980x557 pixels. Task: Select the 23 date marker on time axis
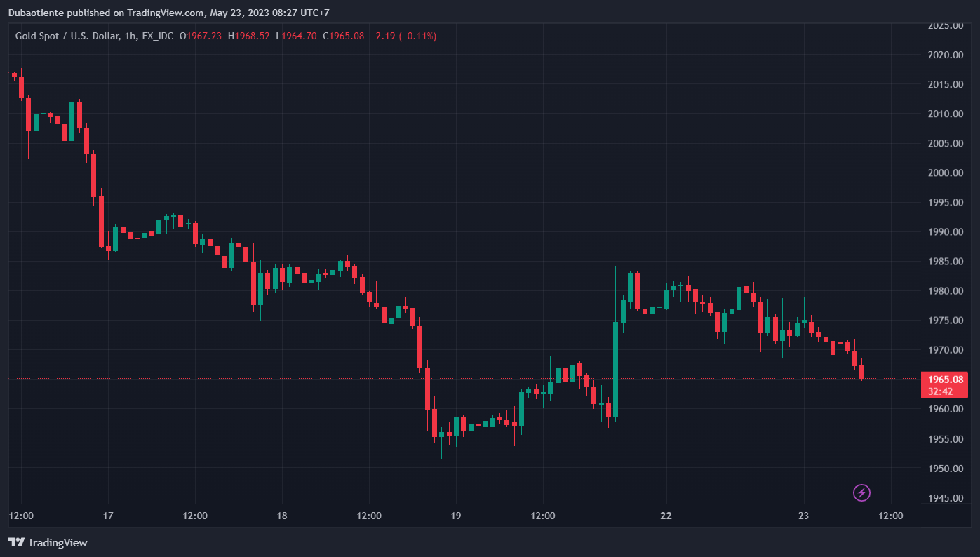coord(803,516)
